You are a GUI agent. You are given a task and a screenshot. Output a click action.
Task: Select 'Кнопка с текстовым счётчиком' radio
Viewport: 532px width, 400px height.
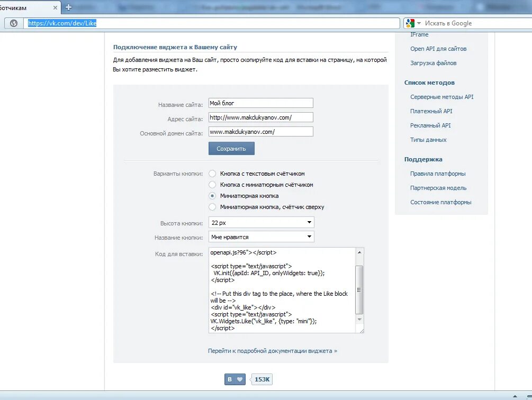[212, 174]
